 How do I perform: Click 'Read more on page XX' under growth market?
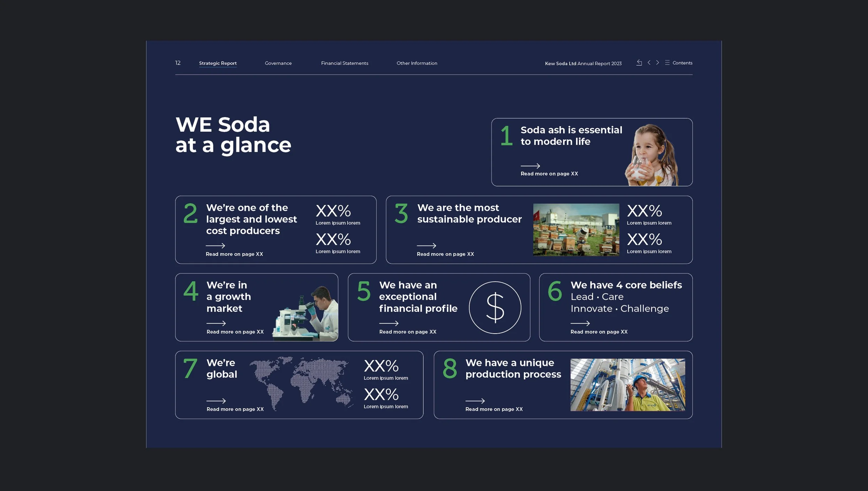tap(235, 332)
